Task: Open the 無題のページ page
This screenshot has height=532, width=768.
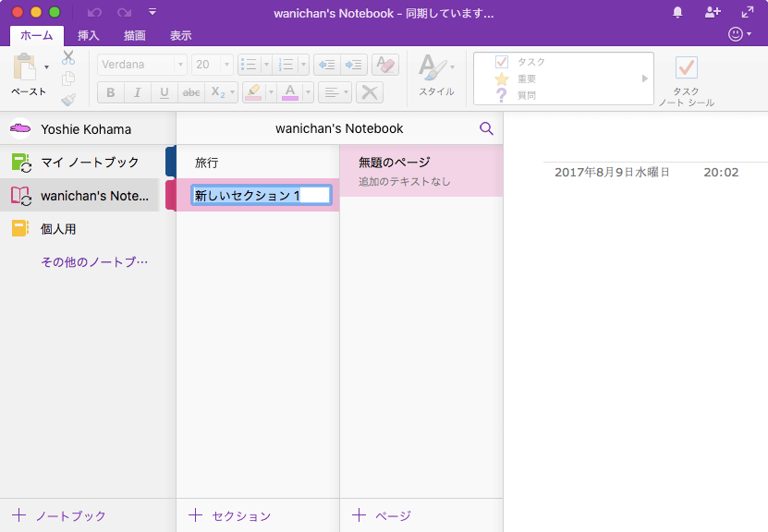Action: [x=421, y=171]
